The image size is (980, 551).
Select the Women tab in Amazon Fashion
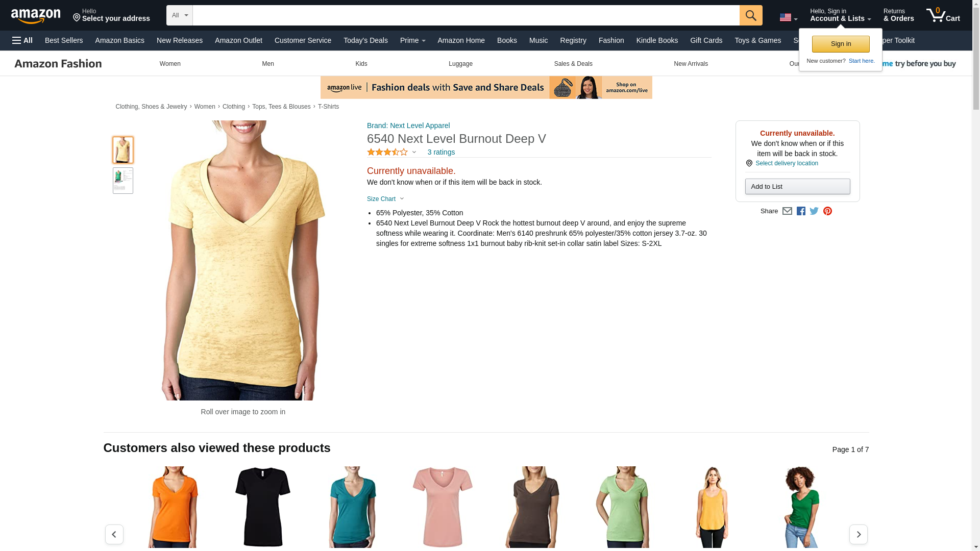tap(170, 64)
